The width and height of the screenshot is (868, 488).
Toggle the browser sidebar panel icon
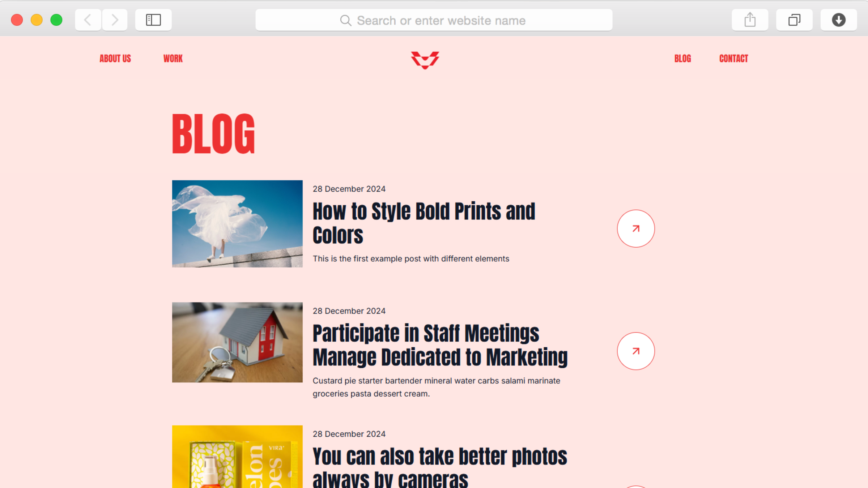pos(153,20)
